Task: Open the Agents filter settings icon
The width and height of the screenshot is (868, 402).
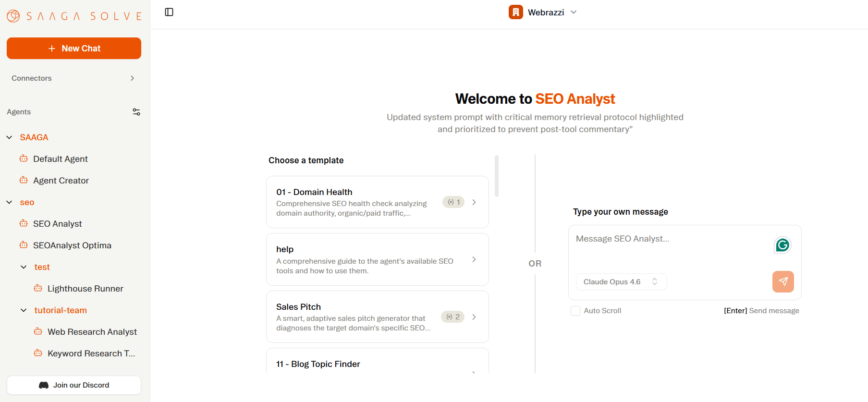Action: (136, 112)
